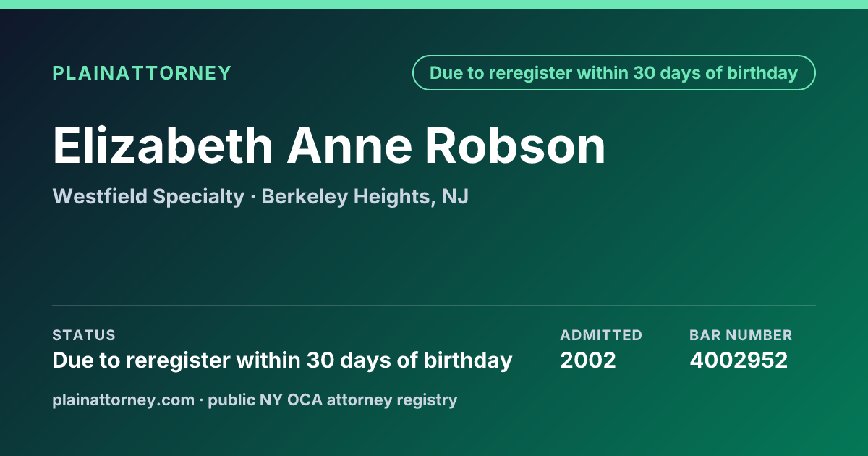Click the PLAINATTORNEY brand logo text

(x=142, y=73)
